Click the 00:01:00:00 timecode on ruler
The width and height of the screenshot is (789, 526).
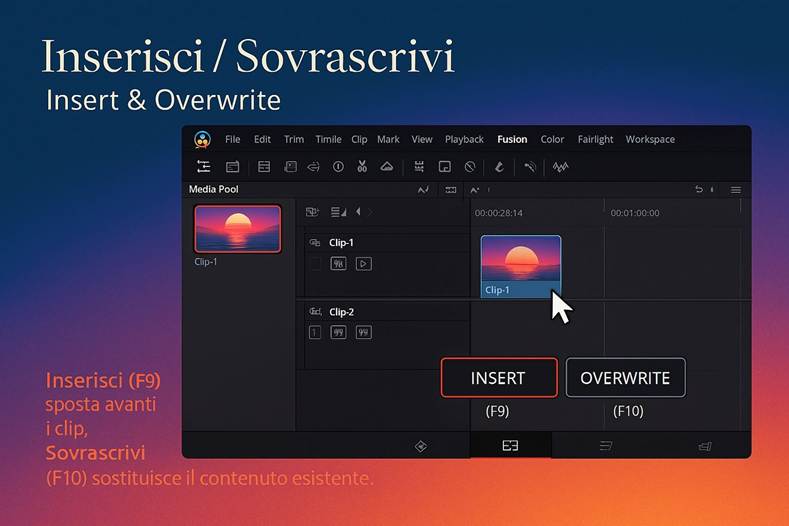tap(635, 213)
